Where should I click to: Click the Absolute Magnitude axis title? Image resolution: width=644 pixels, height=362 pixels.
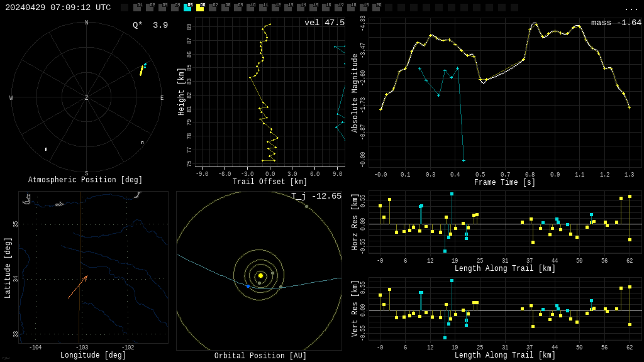(355, 93)
